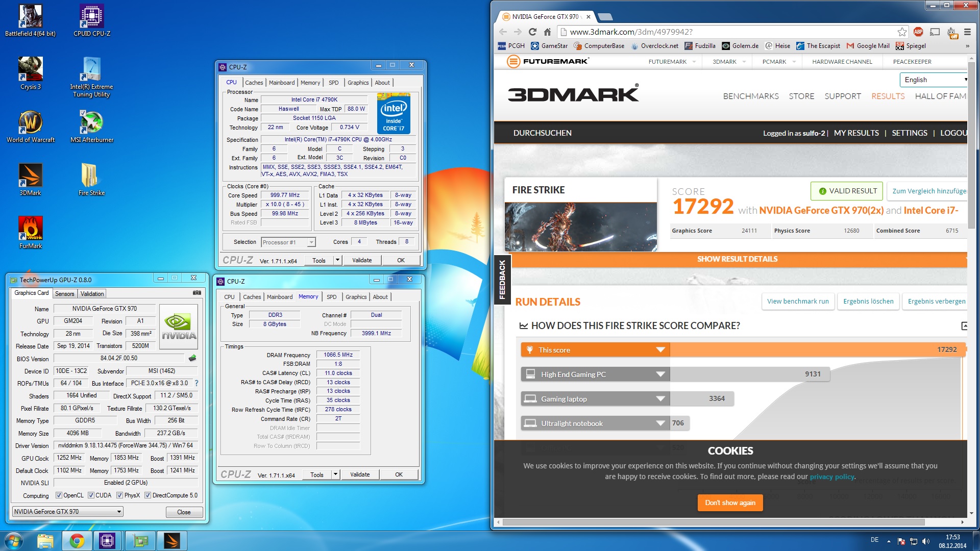The height and width of the screenshot is (551, 980).
Task: Click View benchmark run button
Action: coord(798,302)
